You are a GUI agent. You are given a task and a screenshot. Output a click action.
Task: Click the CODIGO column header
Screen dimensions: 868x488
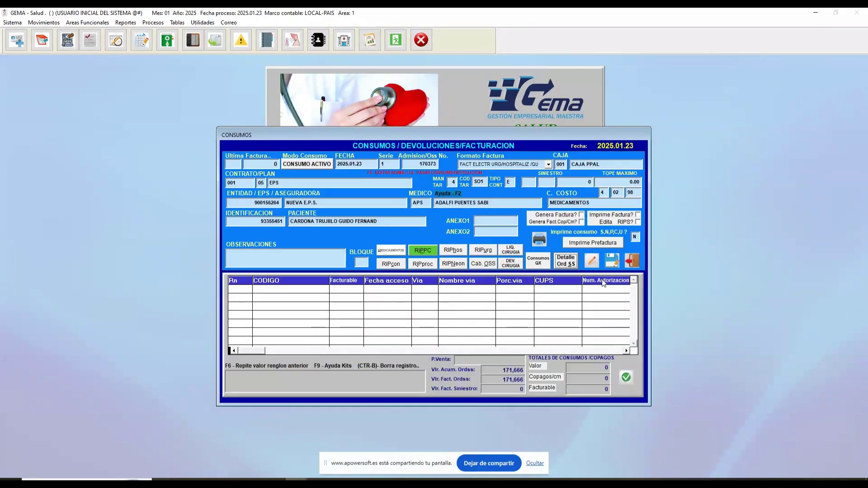[291, 281]
